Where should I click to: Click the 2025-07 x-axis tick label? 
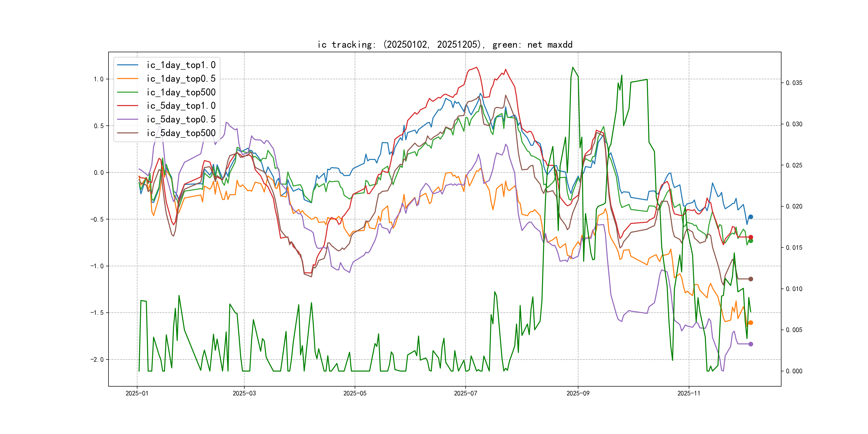[x=465, y=393]
